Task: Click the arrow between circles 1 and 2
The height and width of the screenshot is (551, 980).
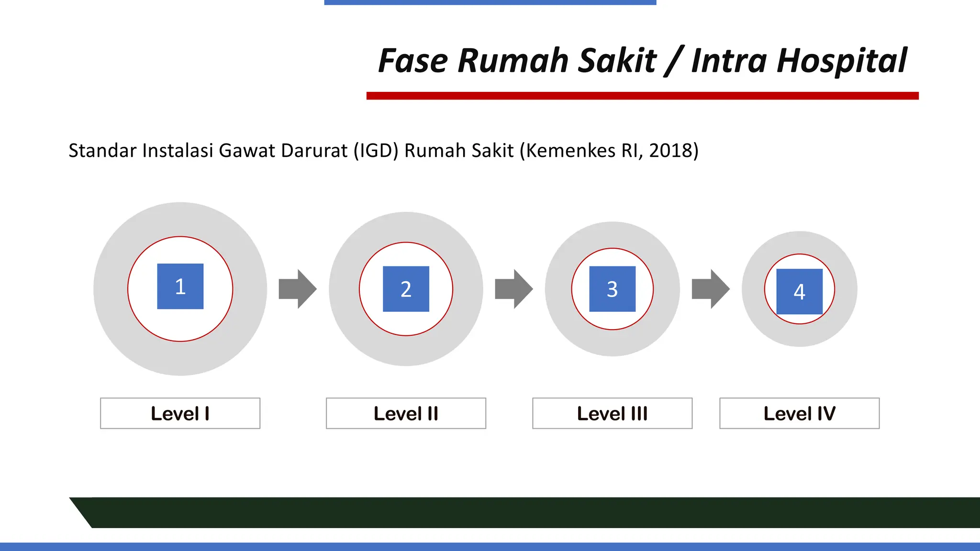Action: pyautogui.click(x=298, y=289)
